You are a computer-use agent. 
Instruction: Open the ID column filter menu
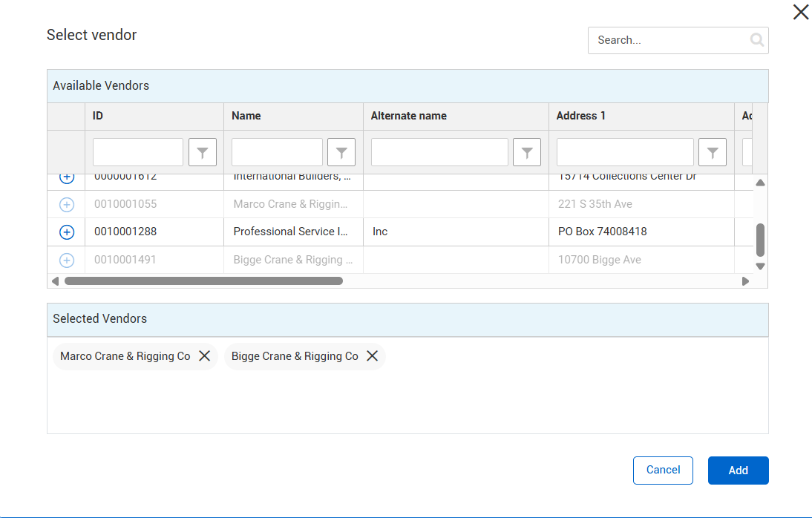(x=203, y=152)
